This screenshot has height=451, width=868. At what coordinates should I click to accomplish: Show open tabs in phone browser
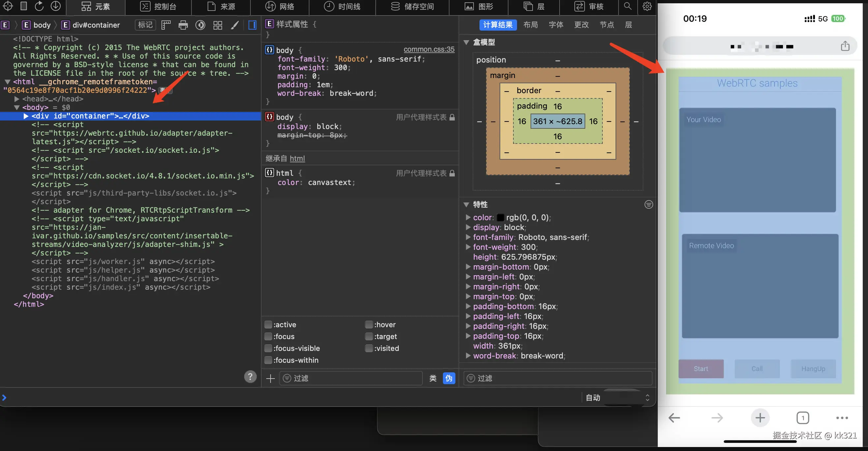click(803, 418)
